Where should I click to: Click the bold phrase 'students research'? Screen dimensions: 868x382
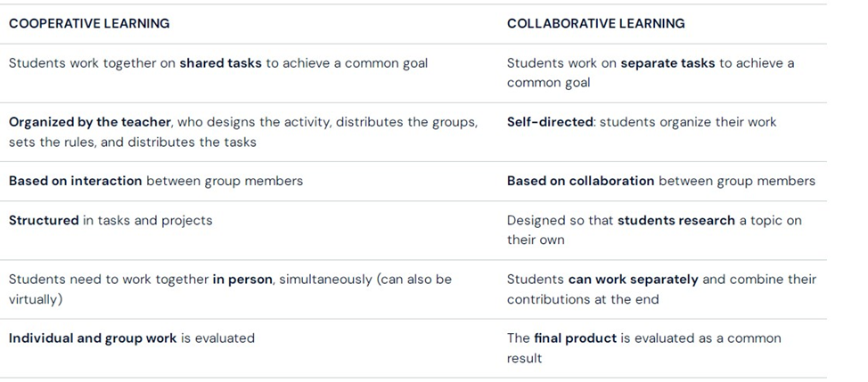point(676,221)
